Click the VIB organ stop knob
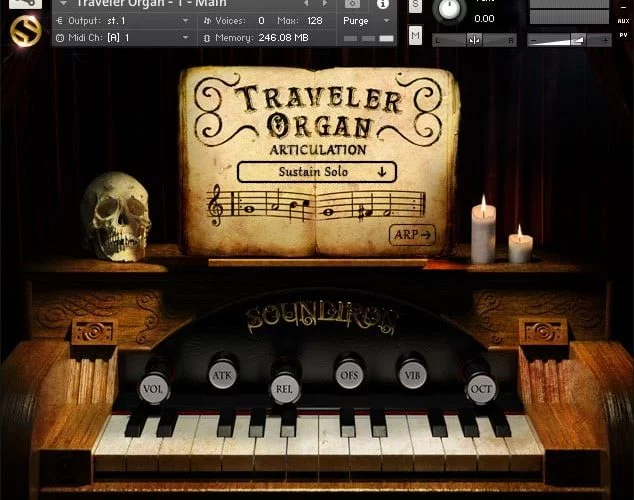 pos(412,375)
